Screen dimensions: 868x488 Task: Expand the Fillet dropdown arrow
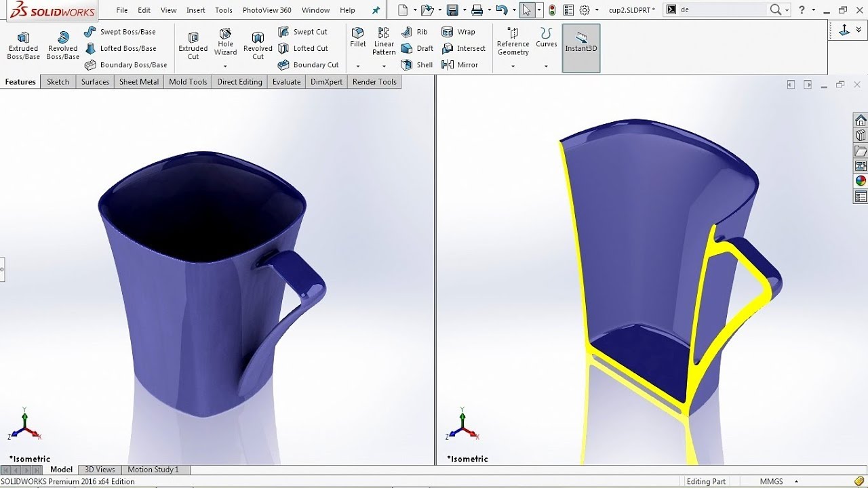[x=358, y=66]
